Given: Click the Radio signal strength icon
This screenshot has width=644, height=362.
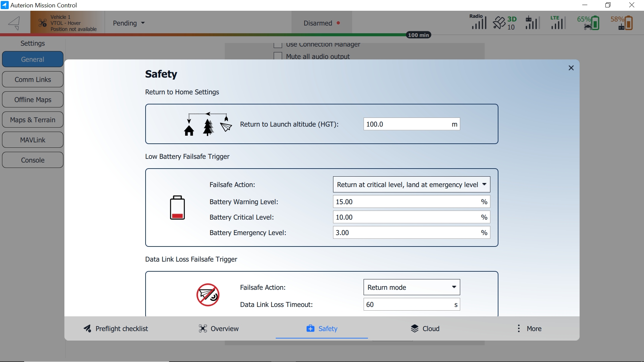Looking at the screenshot, I should pos(478,22).
